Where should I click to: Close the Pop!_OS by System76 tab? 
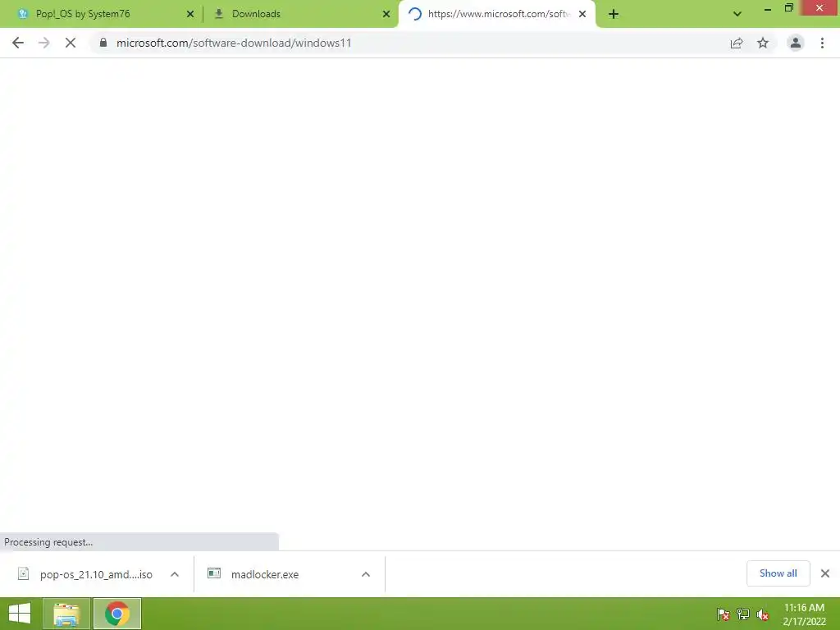point(190,14)
